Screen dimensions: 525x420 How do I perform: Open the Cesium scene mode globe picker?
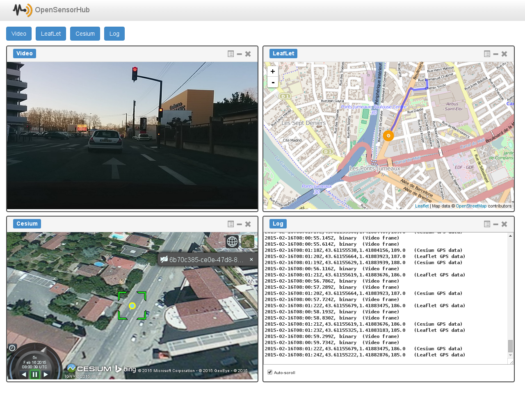pos(232,242)
